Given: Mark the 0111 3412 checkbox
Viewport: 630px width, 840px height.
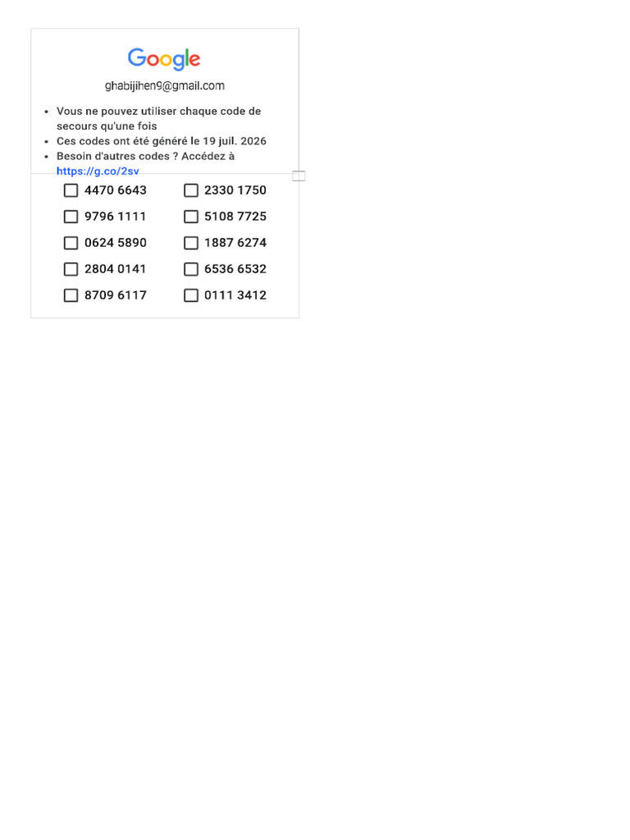Looking at the screenshot, I should click(x=190, y=295).
